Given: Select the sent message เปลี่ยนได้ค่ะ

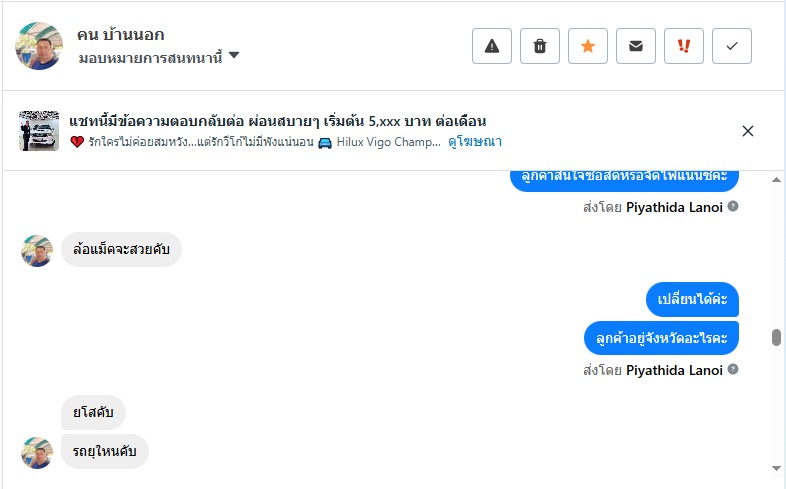Looking at the screenshot, I should [692, 300].
